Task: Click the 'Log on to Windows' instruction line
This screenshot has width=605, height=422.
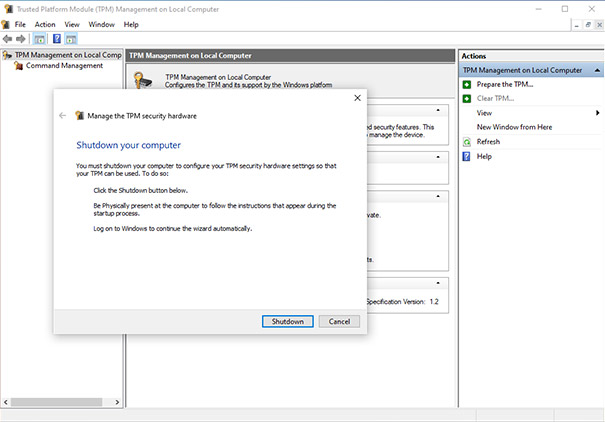Action: (172, 229)
